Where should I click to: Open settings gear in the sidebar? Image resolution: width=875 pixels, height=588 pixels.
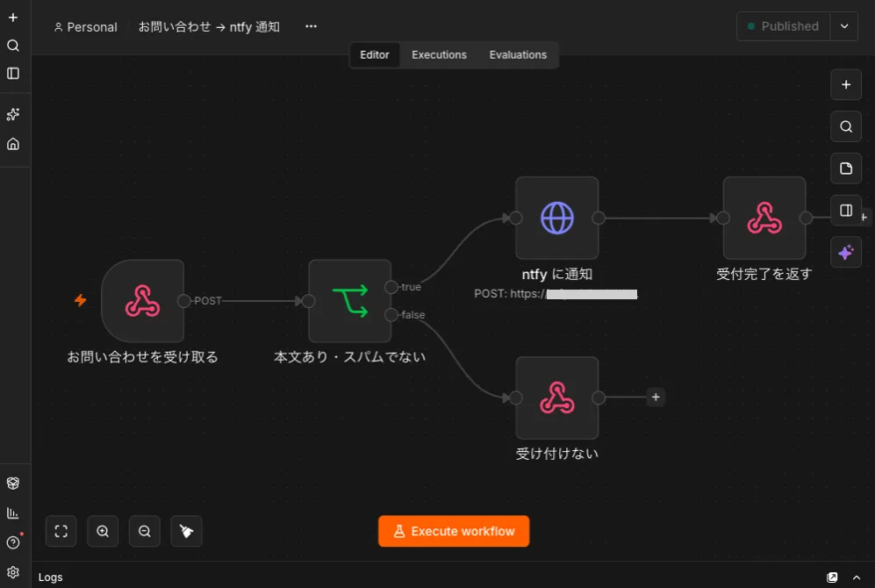click(13, 572)
